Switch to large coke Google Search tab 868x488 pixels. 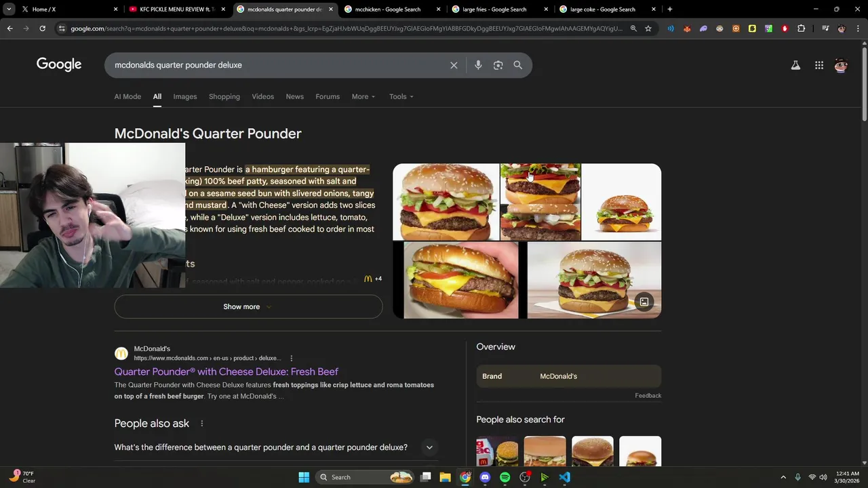pos(607,9)
